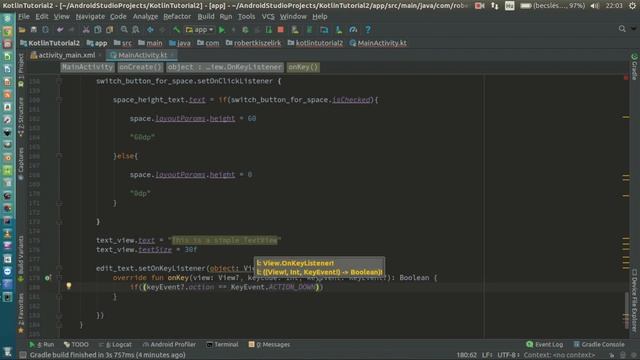Open the Build menu
The width and height of the screenshot is (640, 360).
(206, 17)
